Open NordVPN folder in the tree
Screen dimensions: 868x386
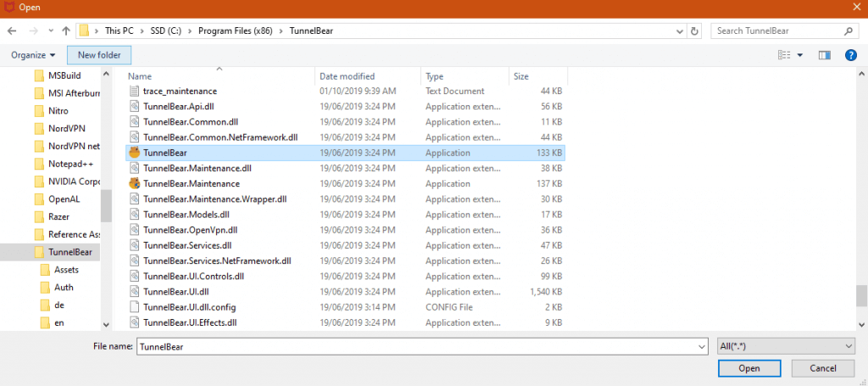[60, 128]
